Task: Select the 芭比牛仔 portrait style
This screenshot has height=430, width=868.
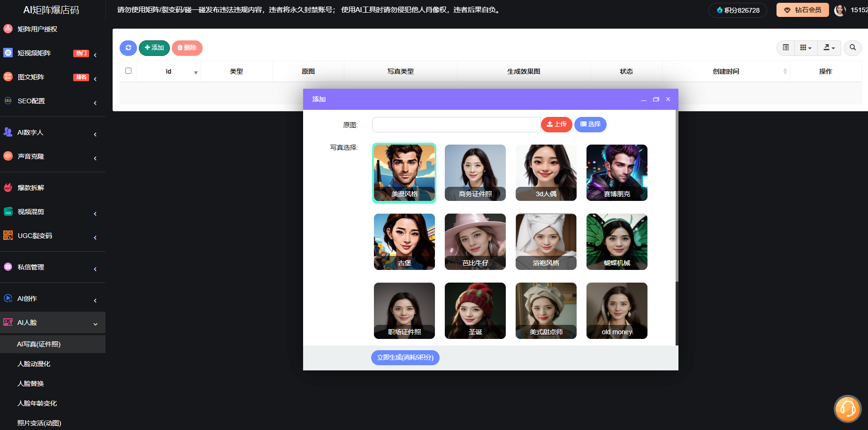Action: coord(475,242)
